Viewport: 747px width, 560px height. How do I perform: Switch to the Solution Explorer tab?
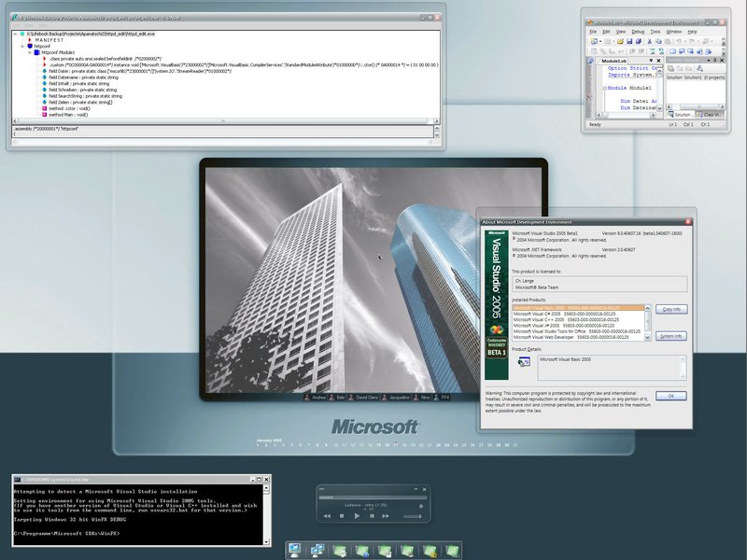click(680, 114)
